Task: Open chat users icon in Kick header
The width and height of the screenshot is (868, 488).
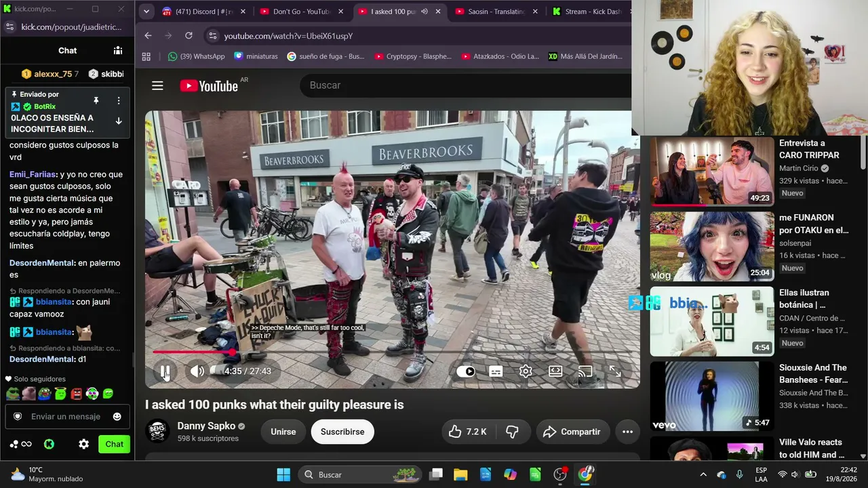Action: [118, 50]
